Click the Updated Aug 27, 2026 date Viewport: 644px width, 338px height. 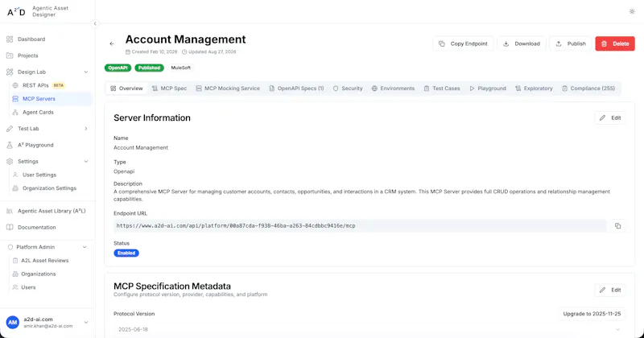coord(209,52)
